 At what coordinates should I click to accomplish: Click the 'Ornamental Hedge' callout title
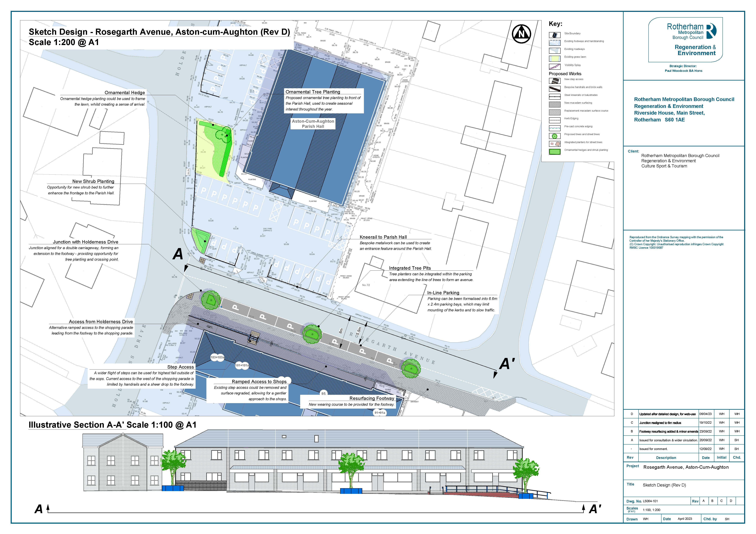click(x=125, y=93)
